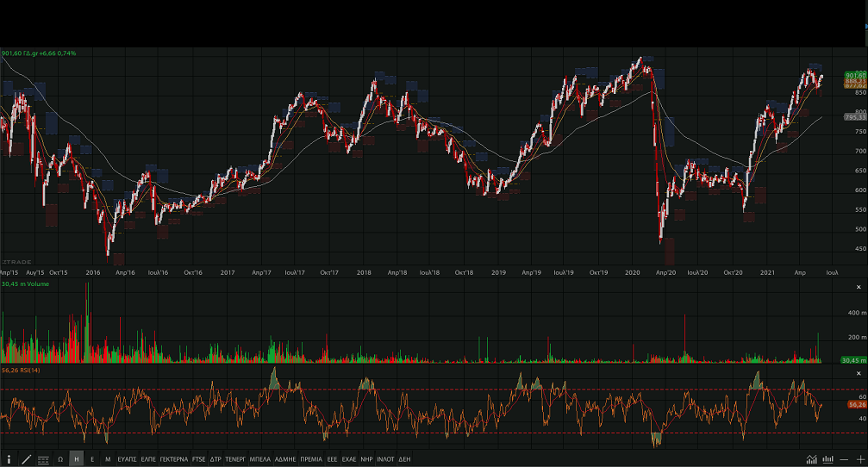Zoom out using the minus icon
Viewport: 868px width, 467px height.
coord(844,459)
